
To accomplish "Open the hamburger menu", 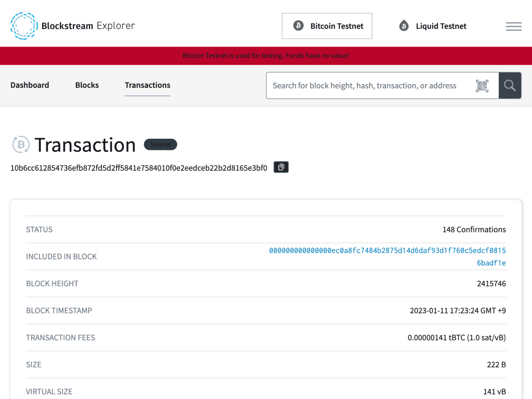I will 513,26.
